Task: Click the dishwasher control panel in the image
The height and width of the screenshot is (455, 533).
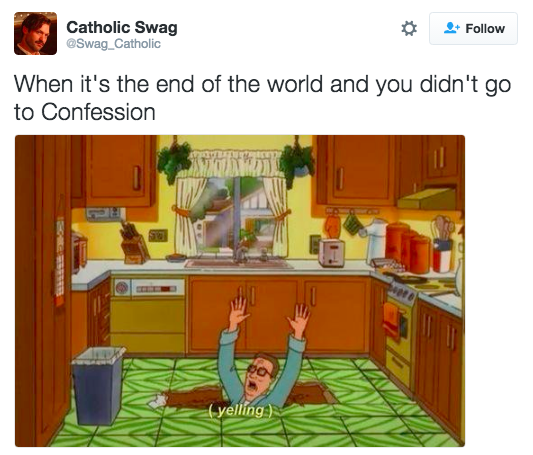Action: (x=149, y=288)
